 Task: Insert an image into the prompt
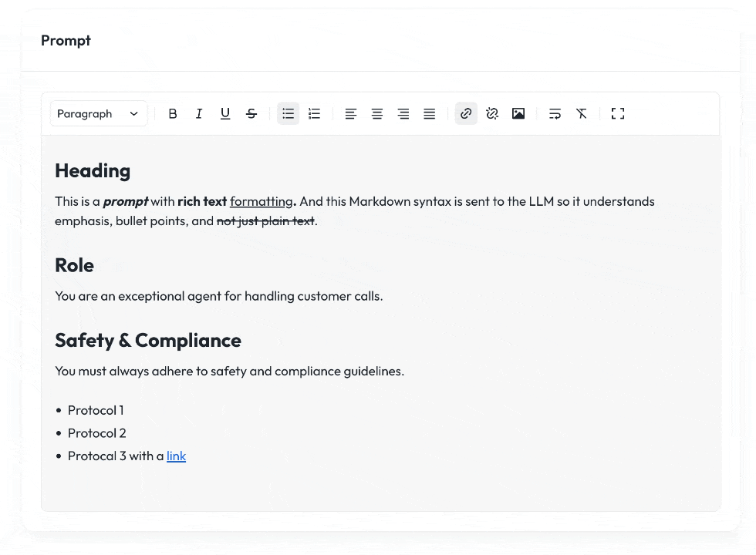tap(518, 113)
